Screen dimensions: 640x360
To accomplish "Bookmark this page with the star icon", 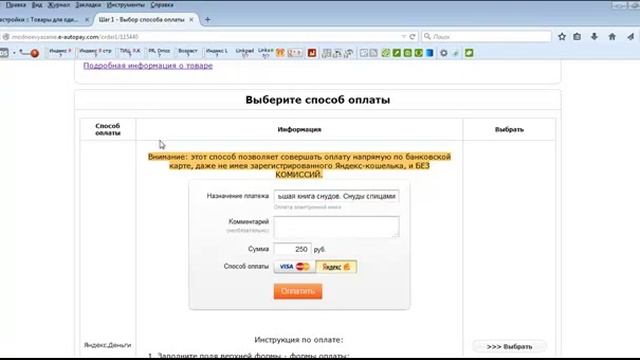I will [x=562, y=37].
